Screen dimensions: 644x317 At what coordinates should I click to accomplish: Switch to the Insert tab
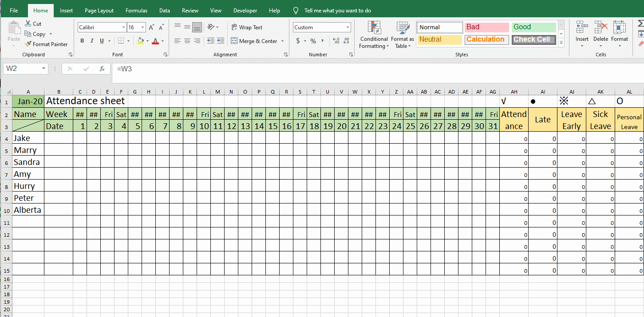[66, 11]
